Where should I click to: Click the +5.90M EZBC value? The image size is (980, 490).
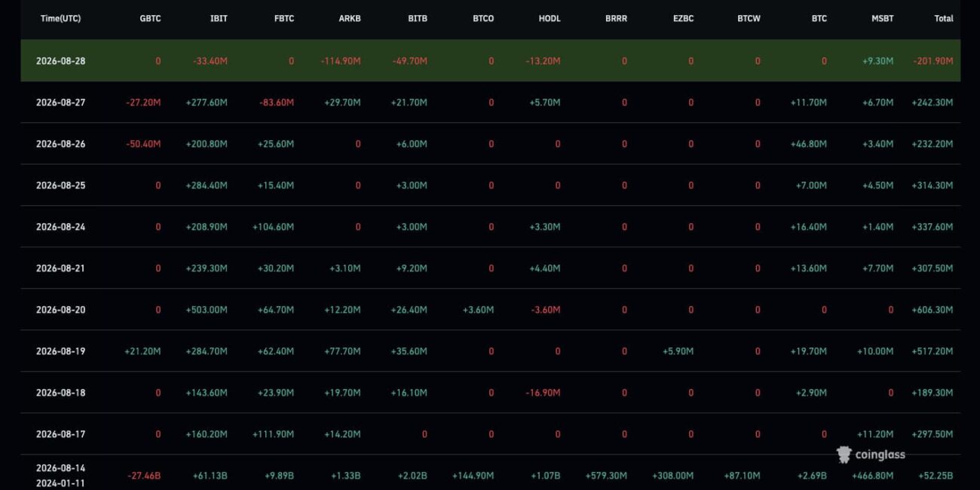pyautogui.click(x=677, y=351)
